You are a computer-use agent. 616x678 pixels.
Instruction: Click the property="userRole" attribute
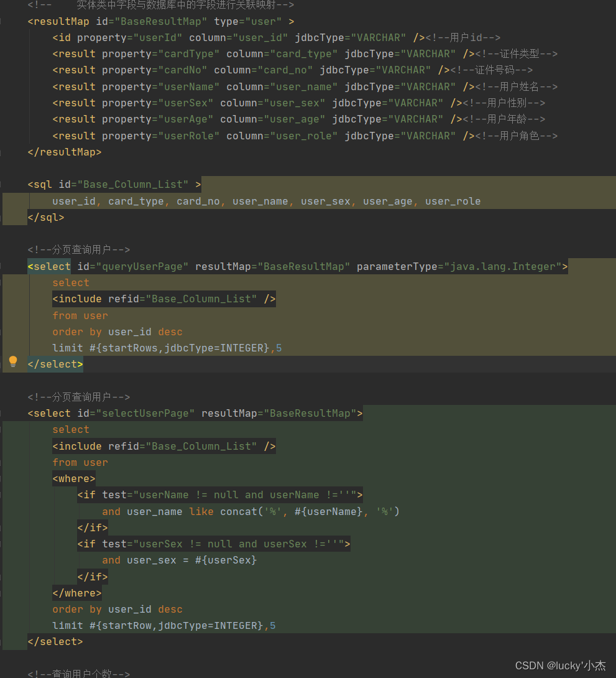tap(161, 136)
